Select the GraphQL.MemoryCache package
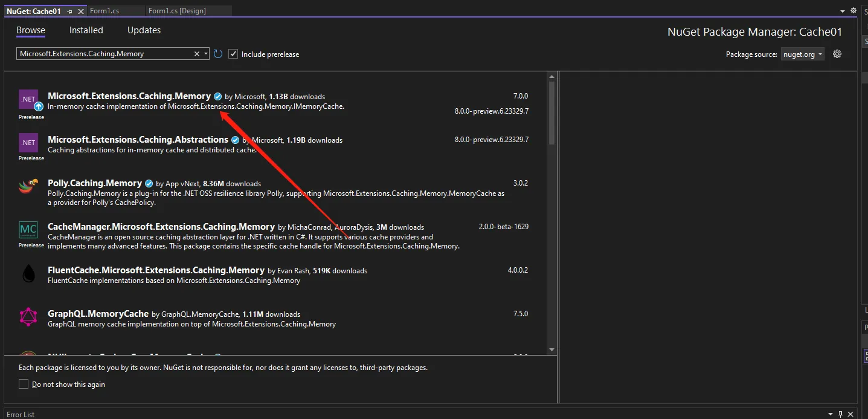Image resolution: width=868 pixels, height=419 pixels. (275, 320)
